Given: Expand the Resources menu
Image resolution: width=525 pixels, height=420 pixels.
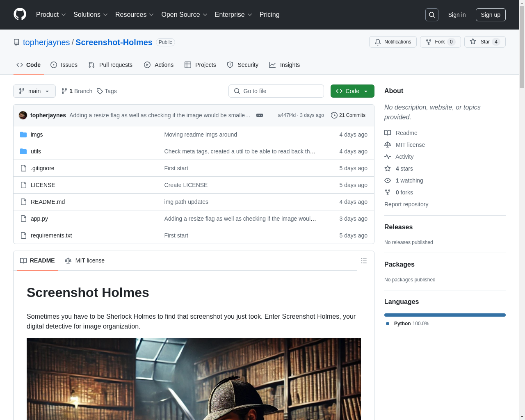Looking at the screenshot, I should pos(135,15).
